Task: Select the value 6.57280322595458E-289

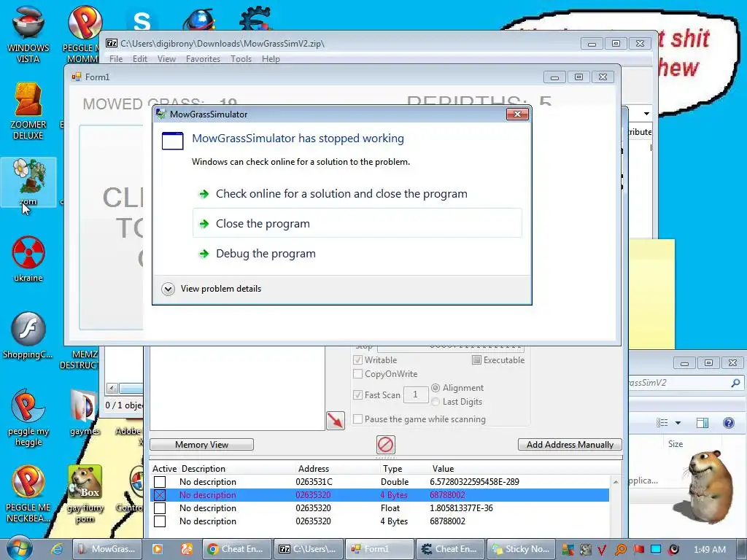Action: coord(474,482)
